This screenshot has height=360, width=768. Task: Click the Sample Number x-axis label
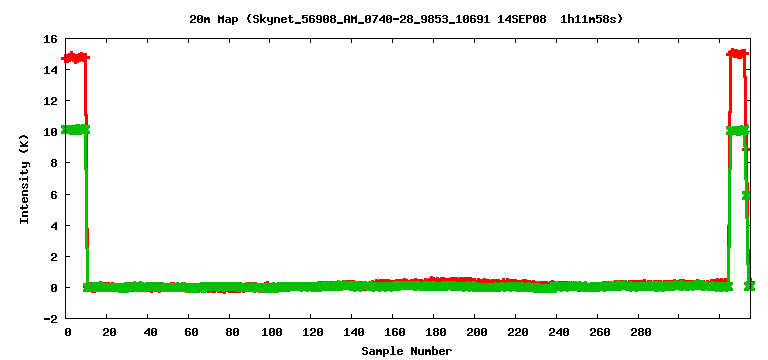(x=407, y=351)
